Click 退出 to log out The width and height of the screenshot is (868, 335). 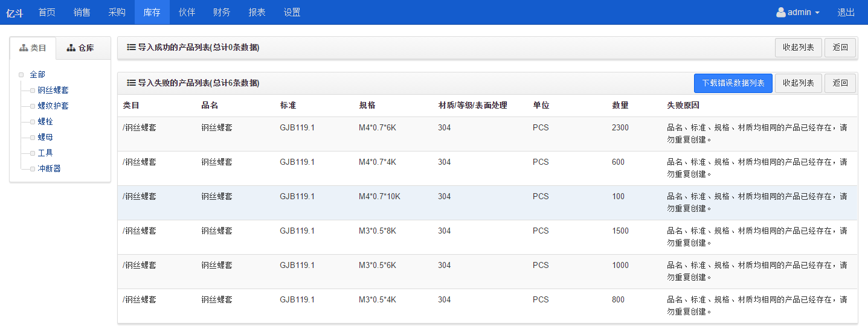pyautogui.click(x=846, y=12)
